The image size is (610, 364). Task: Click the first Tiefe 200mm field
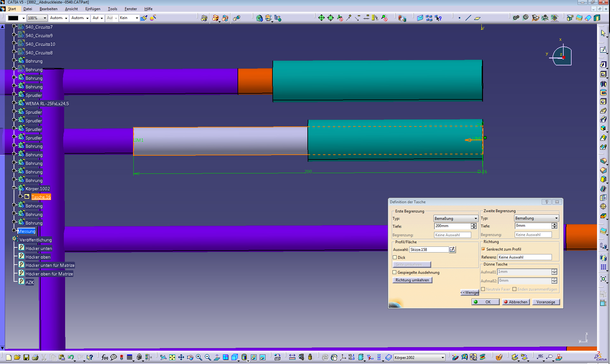click(x=452, y=226)
